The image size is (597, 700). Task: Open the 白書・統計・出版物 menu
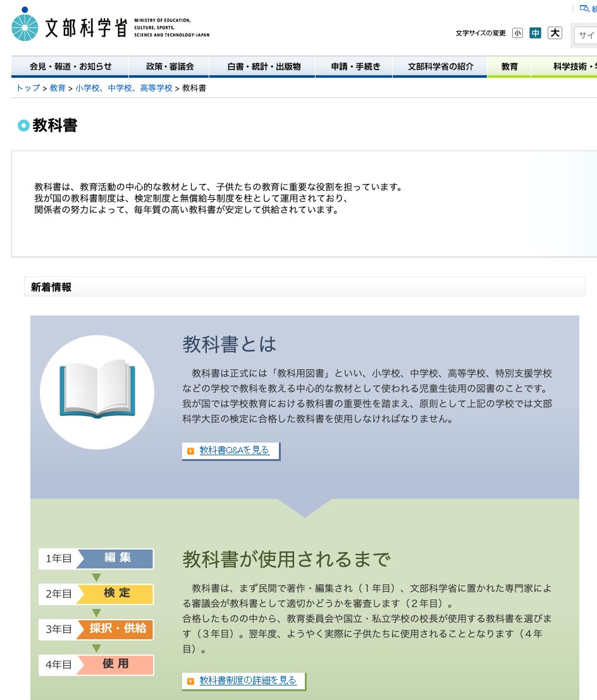pyautogui.click(x=263, y=66)
